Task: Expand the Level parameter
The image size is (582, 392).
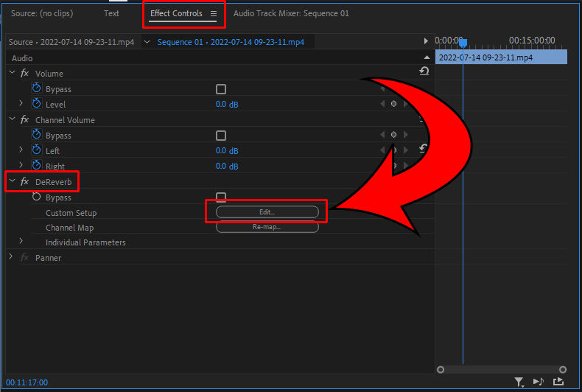Action: [x=21, y=103]
